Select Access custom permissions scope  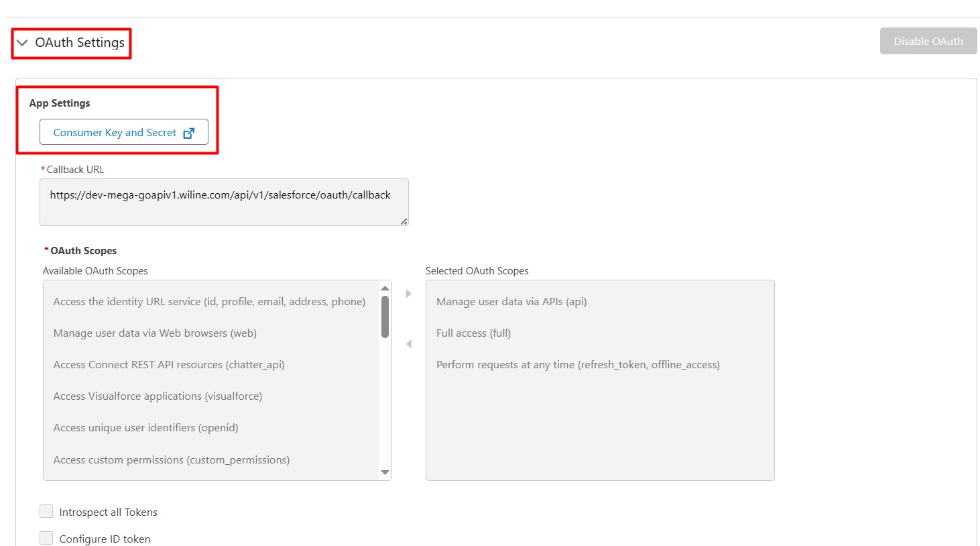click(172, 459)
